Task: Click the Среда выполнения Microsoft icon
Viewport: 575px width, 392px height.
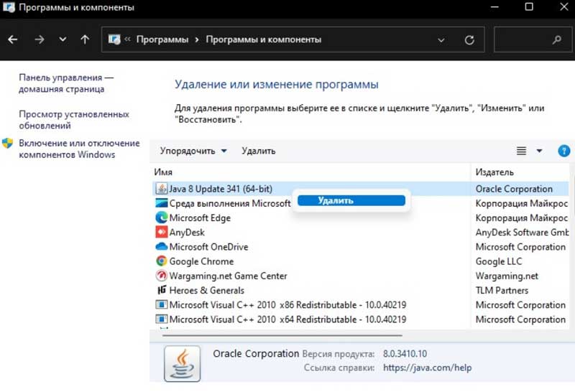Action: [161, 203]
